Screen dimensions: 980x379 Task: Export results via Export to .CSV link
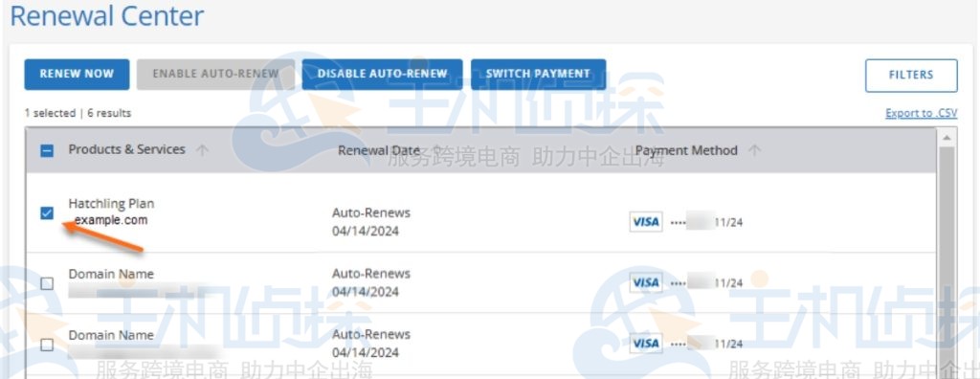click(922, 113)
